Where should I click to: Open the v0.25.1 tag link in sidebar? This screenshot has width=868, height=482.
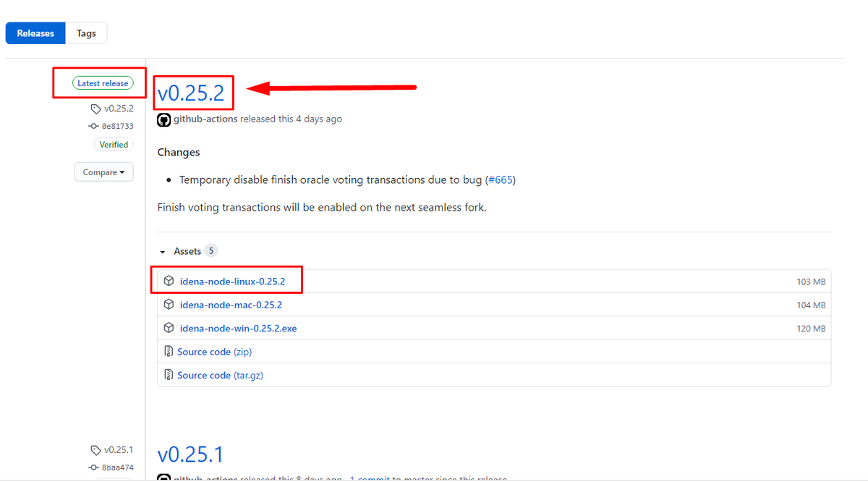click(119, 450)
